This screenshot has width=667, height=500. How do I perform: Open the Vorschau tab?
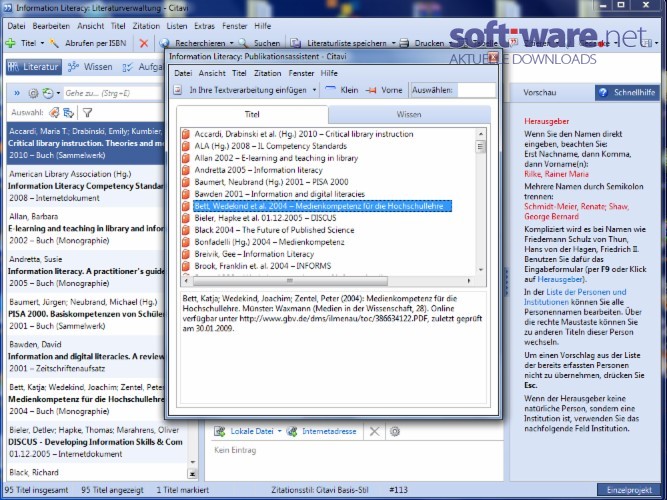click(539, 92)
